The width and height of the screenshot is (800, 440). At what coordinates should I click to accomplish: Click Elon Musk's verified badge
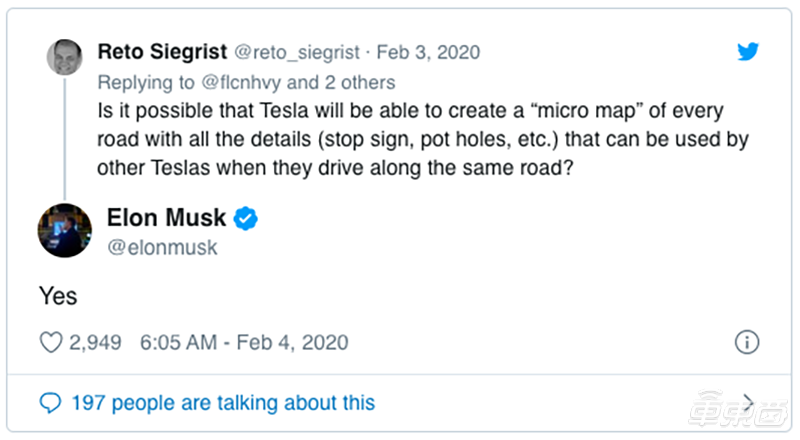tap(245, 217)
